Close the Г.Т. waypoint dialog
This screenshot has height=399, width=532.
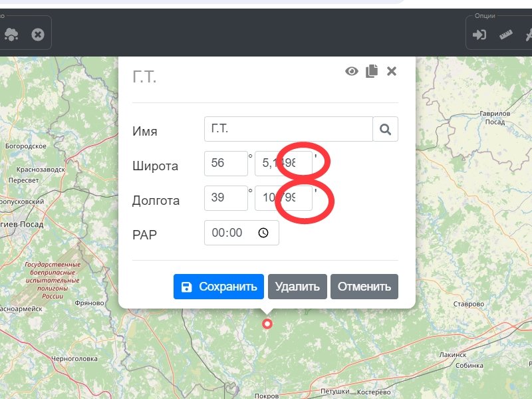coord(392,71)
